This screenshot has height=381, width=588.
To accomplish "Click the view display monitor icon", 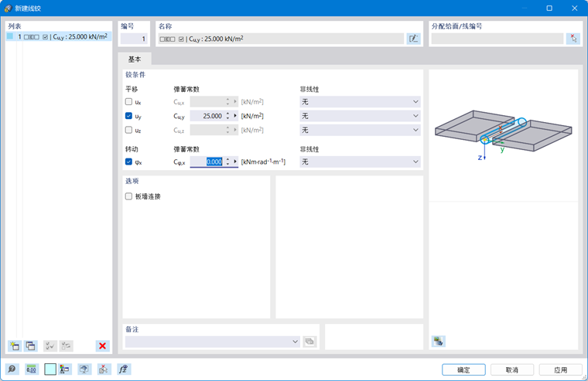I will point(84,369).
